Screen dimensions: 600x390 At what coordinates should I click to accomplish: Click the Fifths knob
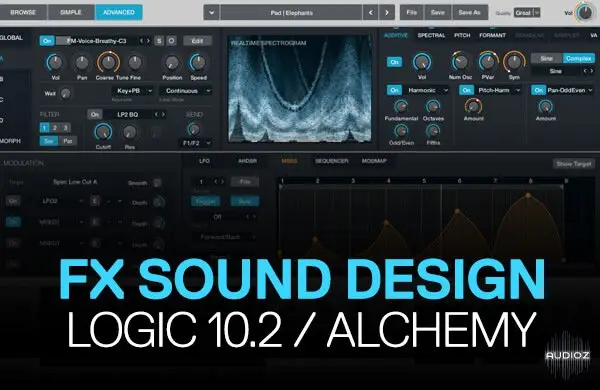click(433, 131)
